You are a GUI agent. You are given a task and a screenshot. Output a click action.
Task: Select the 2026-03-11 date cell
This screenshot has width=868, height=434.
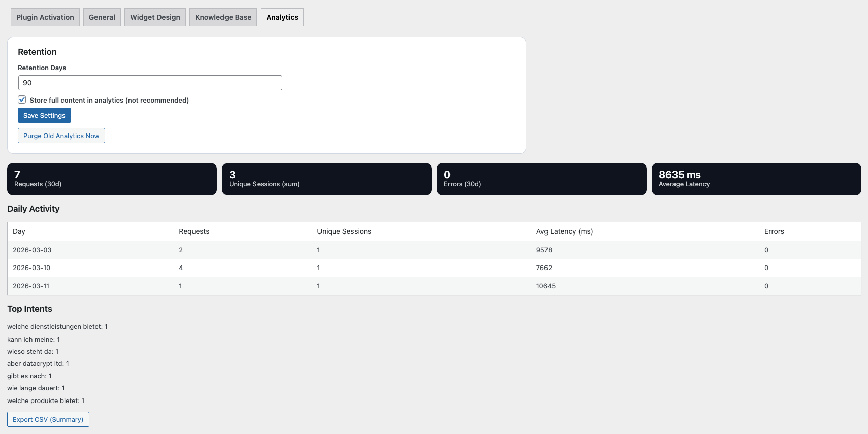(31, 286)
